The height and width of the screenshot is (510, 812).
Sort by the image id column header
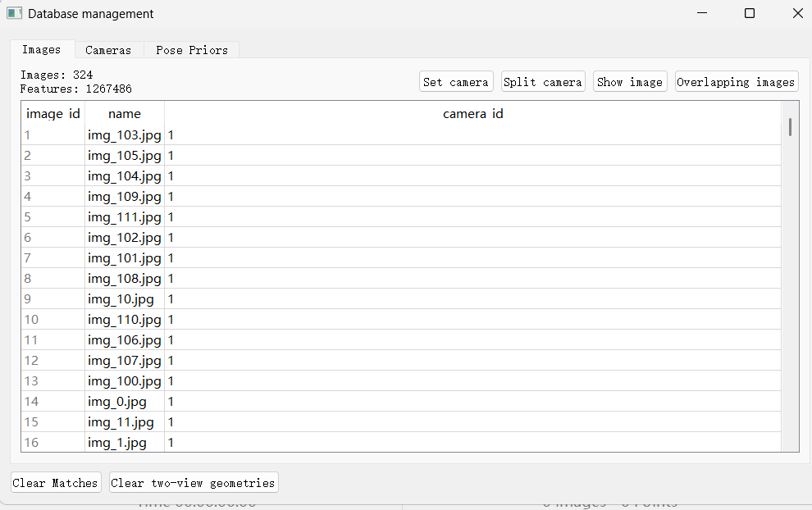point(53,114)
